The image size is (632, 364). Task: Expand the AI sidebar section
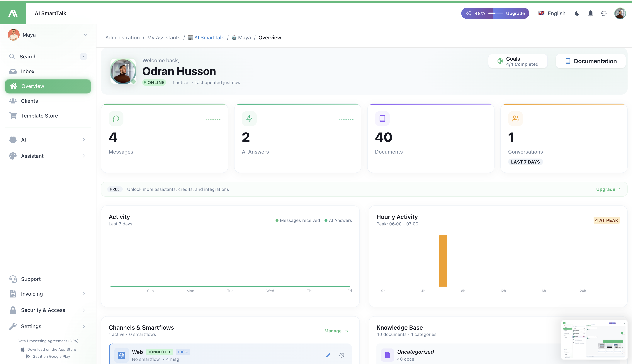[48, 140]
